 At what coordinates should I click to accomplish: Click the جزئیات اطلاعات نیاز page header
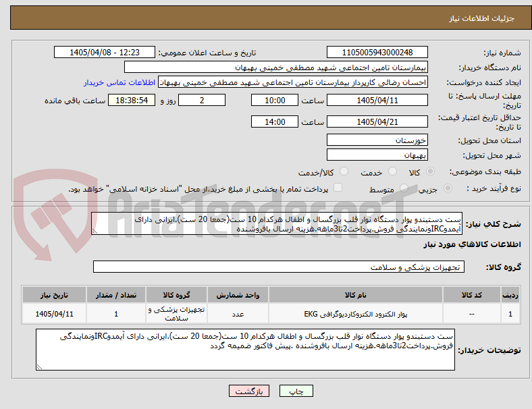click(482, 18)
